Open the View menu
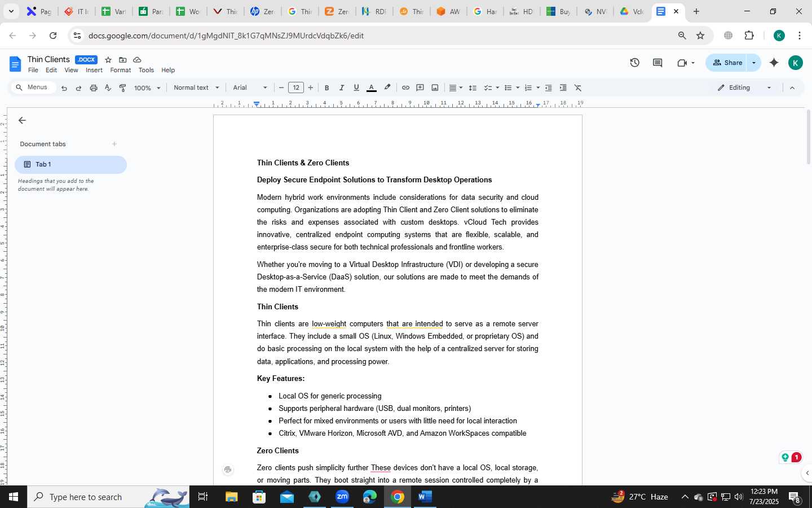The width and height of the screenshot is (812, 508). click(71, 70)
